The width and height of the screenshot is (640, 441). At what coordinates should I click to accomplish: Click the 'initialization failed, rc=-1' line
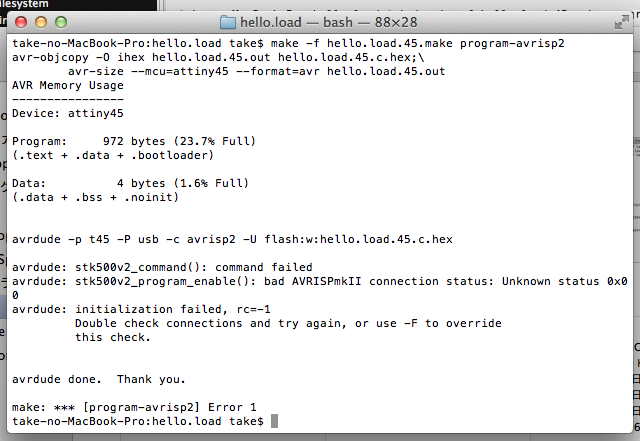pos(141,309)
